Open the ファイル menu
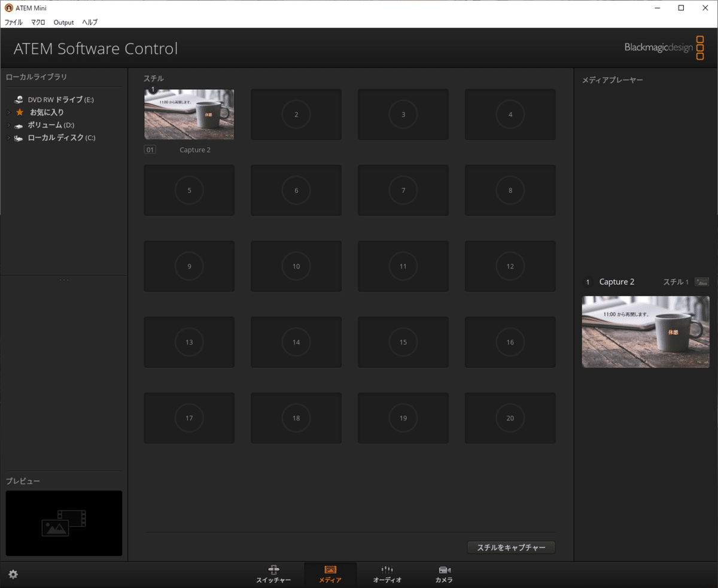Viewport: 718px width, 588px height. coord(13,22)
